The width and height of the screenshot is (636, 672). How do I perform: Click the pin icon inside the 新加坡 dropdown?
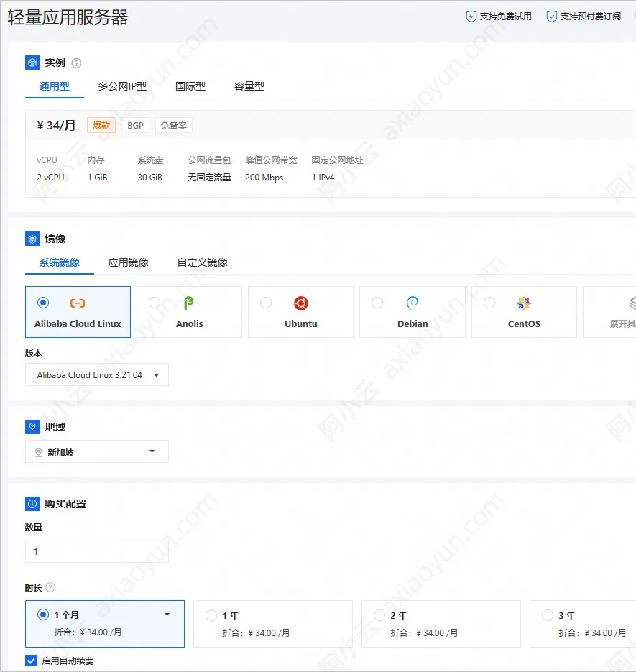tap(38, 452)
